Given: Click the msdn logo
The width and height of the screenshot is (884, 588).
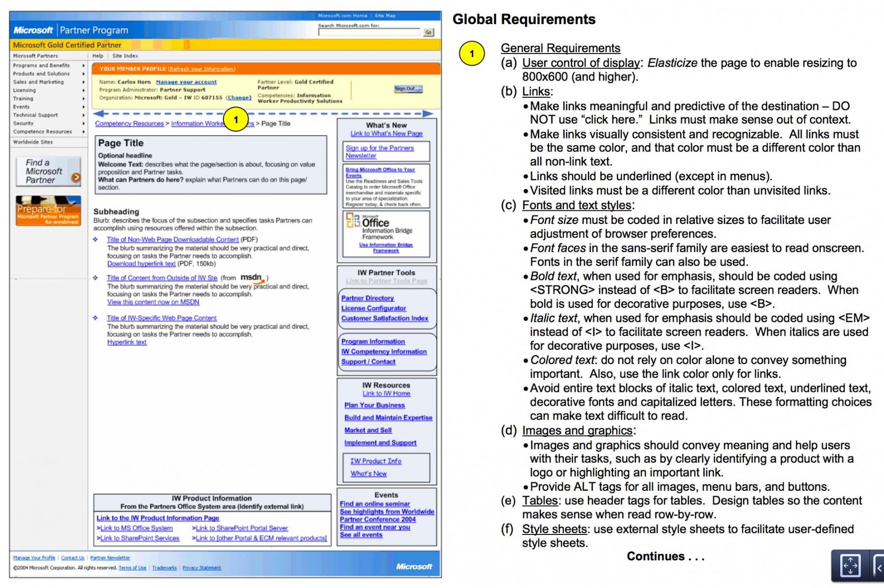Looking at the screenshot, I should point(252,278).
